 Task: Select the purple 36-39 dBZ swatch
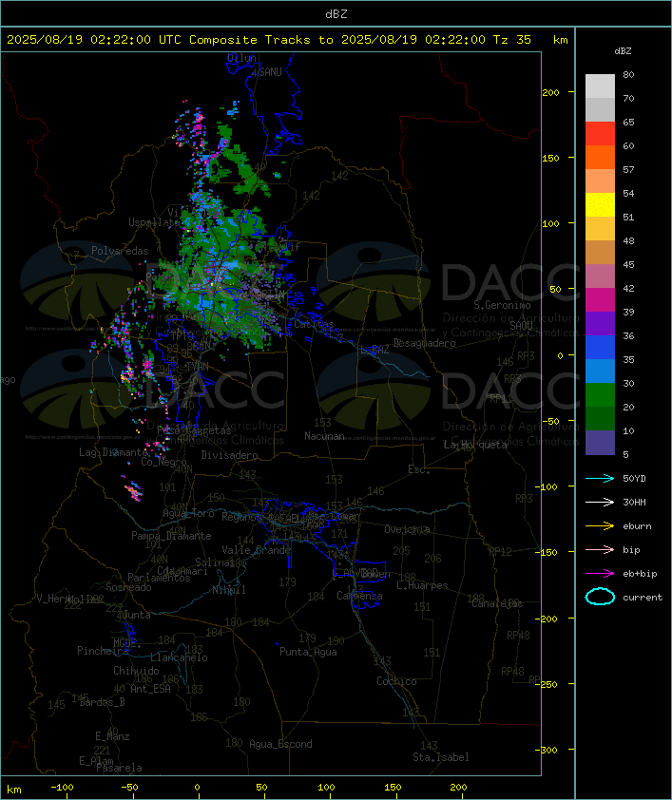point(600,323)
